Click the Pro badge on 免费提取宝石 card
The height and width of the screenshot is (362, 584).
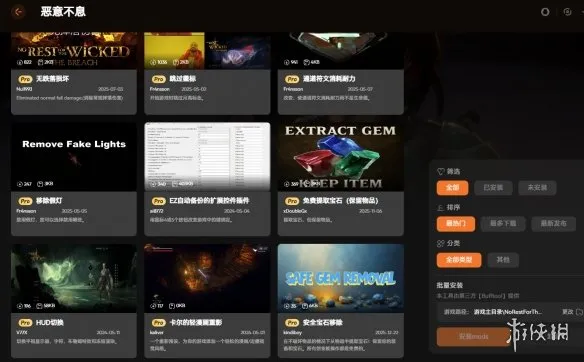(x=292, y=201)
